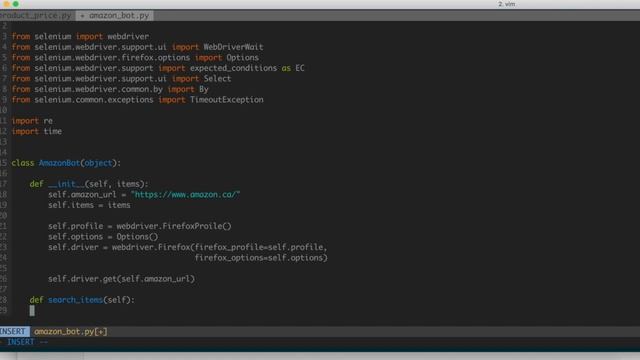This screenshot has height=360, width=640.
Task: Click 'time' on the import time line
Action: [x=53, y=131]
